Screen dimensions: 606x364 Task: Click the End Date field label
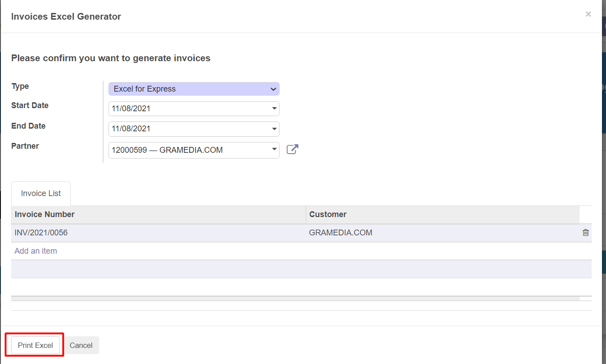(28, 126)
